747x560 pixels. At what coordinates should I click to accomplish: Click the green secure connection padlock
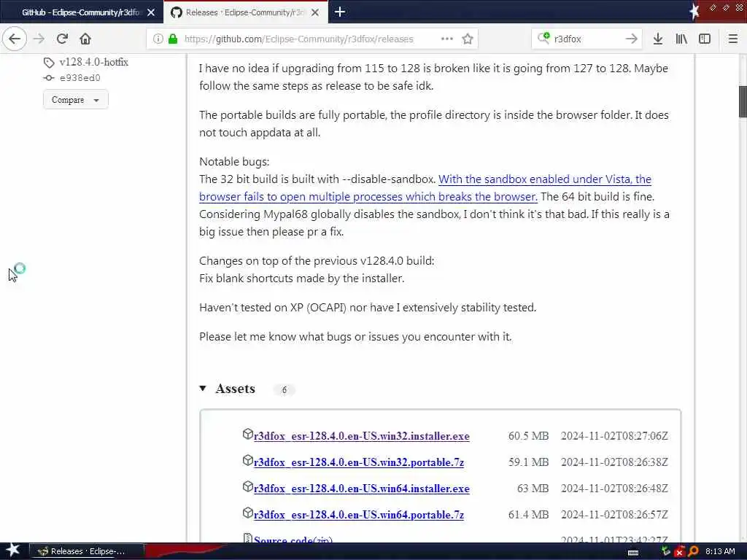click(173, 39)
